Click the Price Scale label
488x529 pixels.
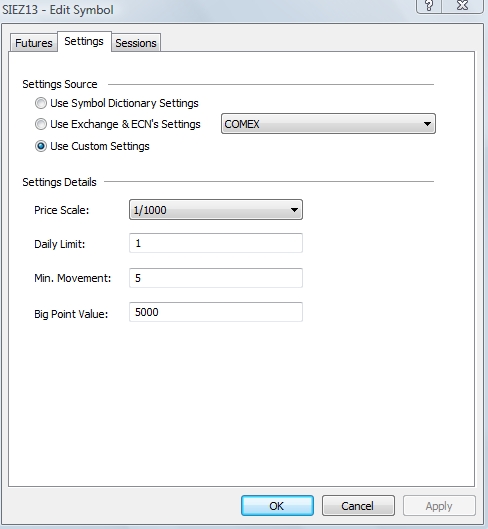tap(61, 210)
